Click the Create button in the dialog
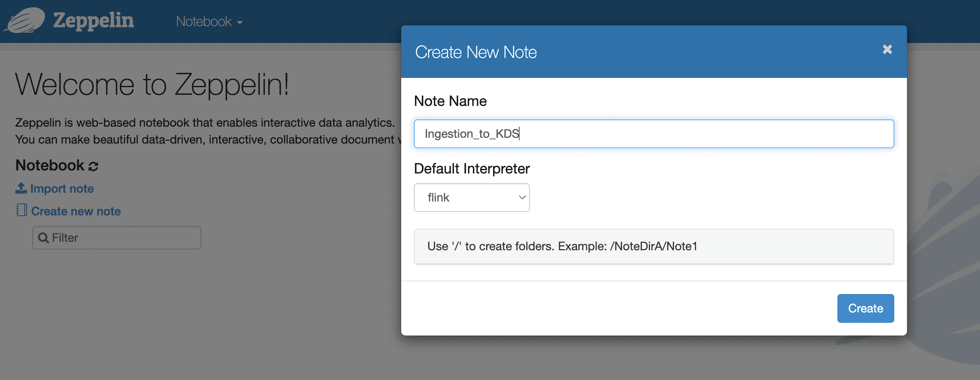The height and width of the screenshot is (380, 980). tap(865, 308)
